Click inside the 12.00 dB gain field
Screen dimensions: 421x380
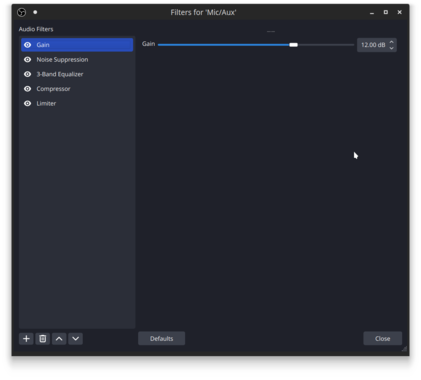[x=373, y=45]
